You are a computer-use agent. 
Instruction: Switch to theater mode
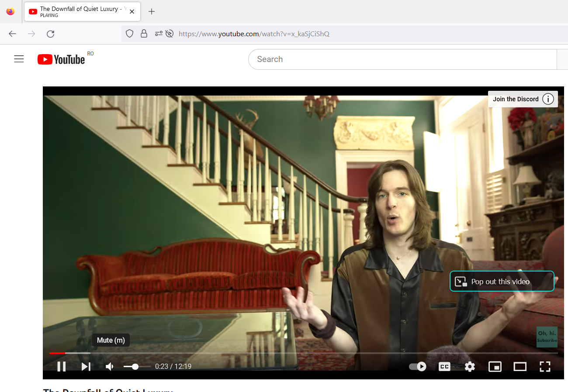click(520, 366)
